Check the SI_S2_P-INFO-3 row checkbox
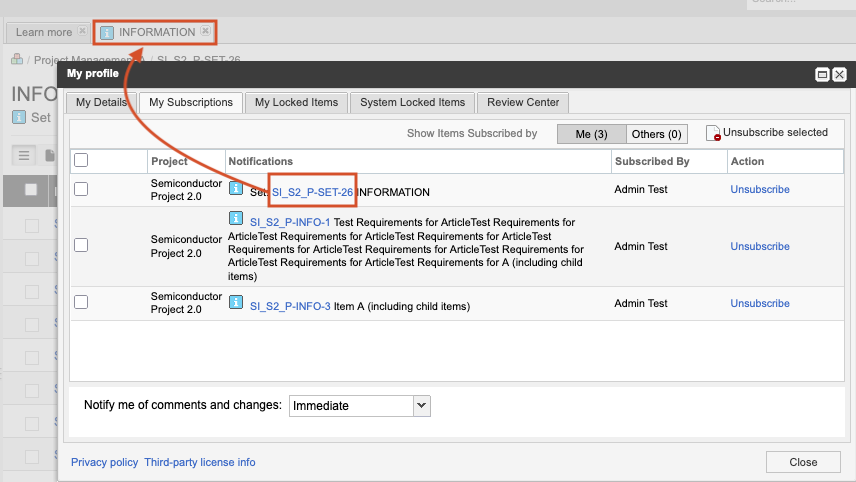 [81, 302]
